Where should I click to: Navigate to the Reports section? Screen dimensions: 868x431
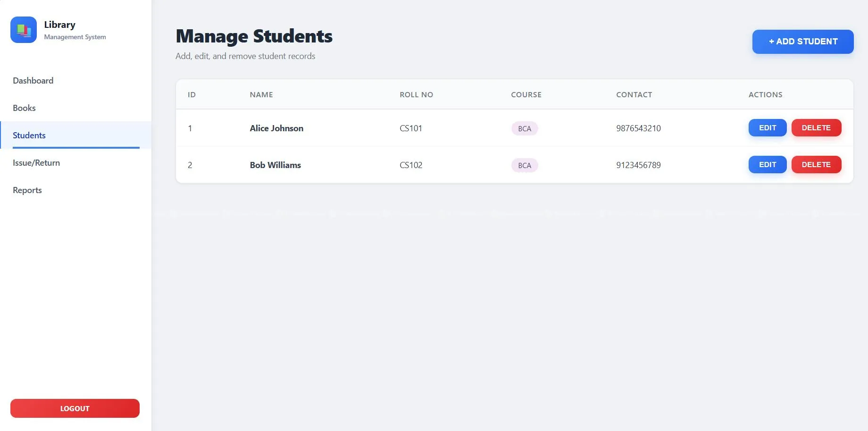[x=27, y=190]
